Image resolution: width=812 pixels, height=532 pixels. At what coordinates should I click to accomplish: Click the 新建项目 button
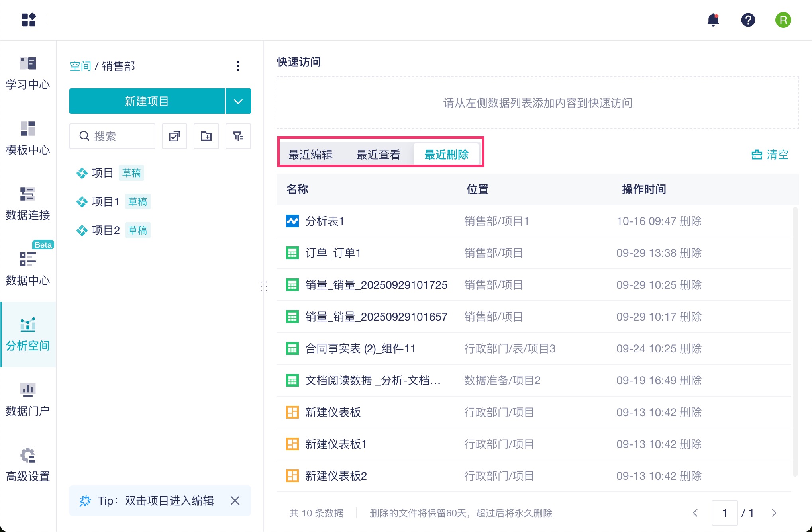[147, 101]
